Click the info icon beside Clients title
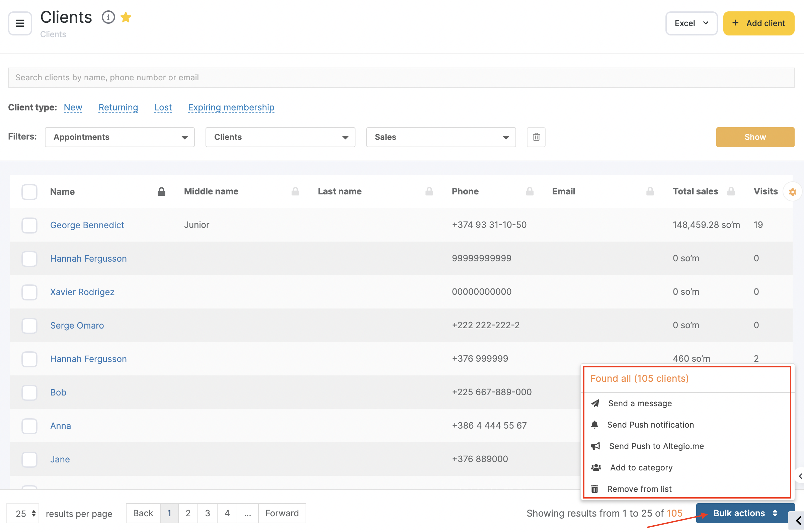 pos(108,17)
